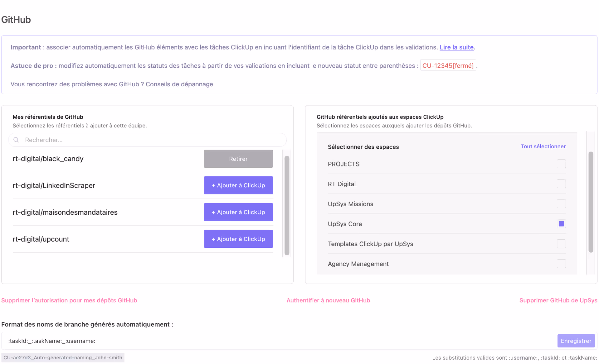Check the Templates ClickUp par UpSys space

561,243
